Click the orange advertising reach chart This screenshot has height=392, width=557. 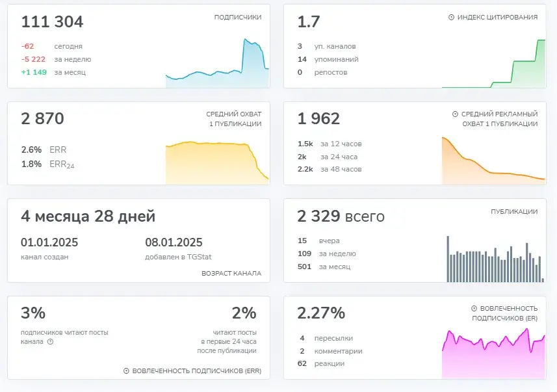pos(493,161)
